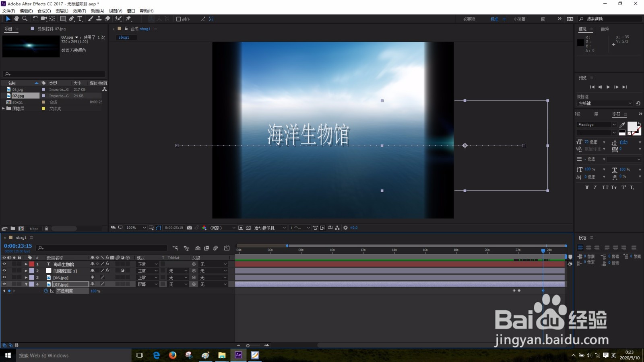644x362 pixels.
Task: Toggle transparency grid button in viewer
Action: pos(248,228)
